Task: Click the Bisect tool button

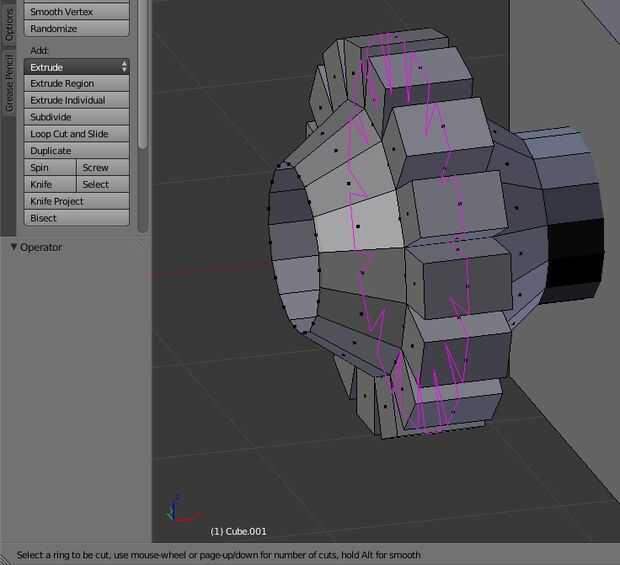Action: coord(76,218)
